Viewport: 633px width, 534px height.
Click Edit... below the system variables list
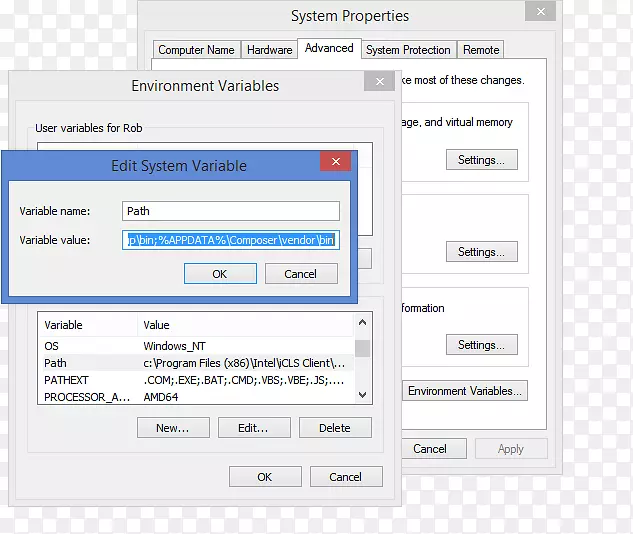click(253, 428)
